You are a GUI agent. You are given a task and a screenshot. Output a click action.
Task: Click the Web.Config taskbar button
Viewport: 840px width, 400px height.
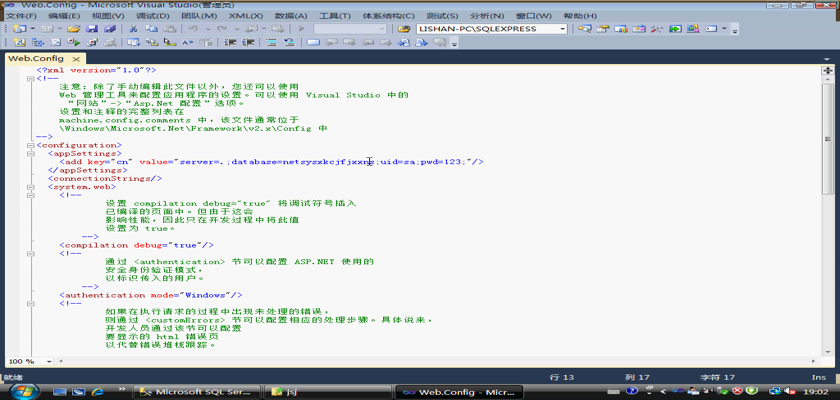[x=459, y=392]
